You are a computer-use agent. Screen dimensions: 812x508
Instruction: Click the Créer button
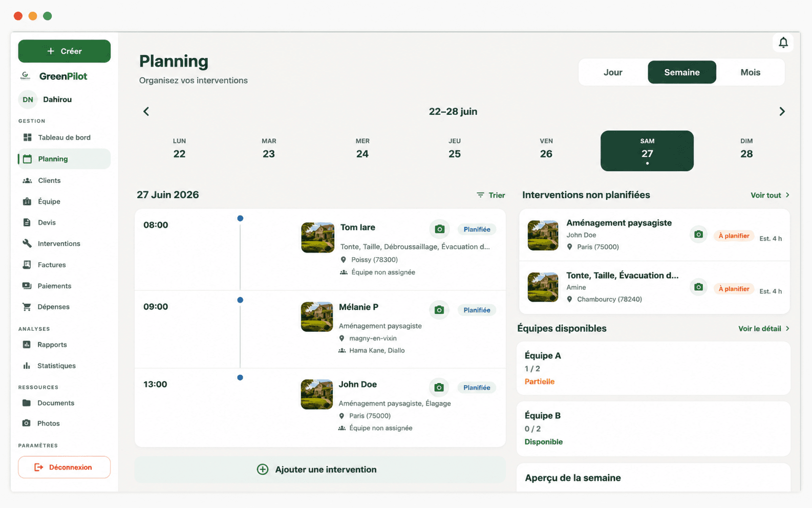point(65,51)
